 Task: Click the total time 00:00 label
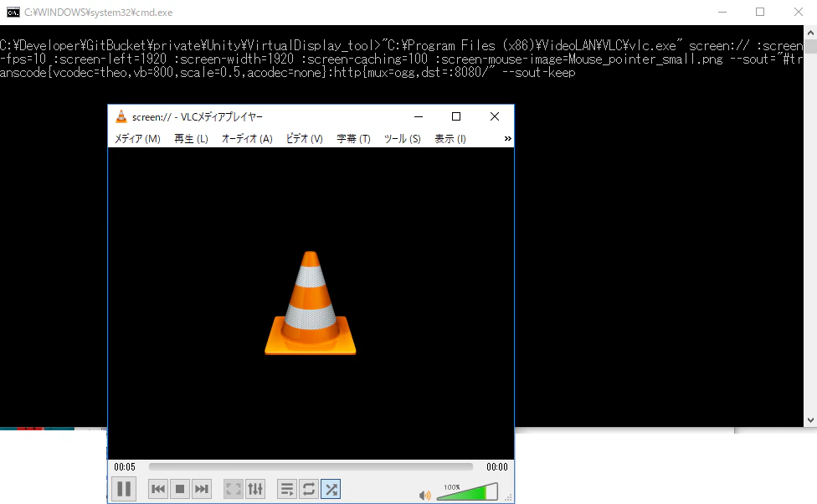pos(497,467)
